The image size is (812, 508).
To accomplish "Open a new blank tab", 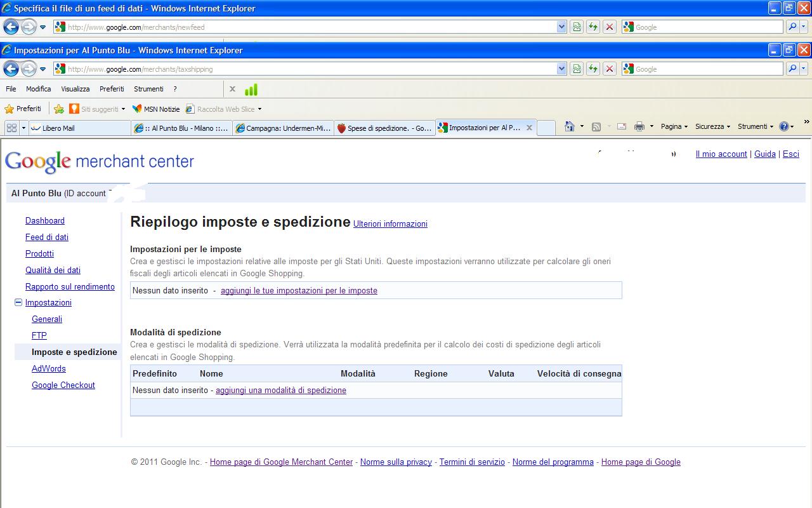I will pyautogui.click(x=546, y=128).
